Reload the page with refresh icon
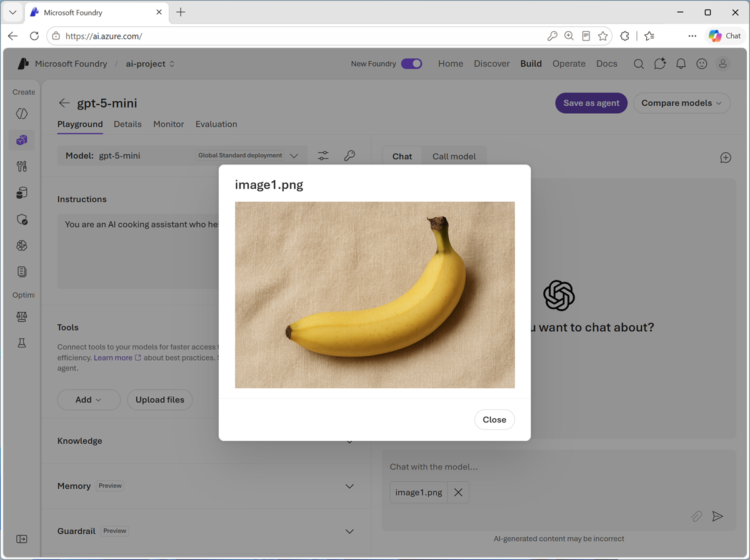750x560 pixels. click(x=34, y=36)
